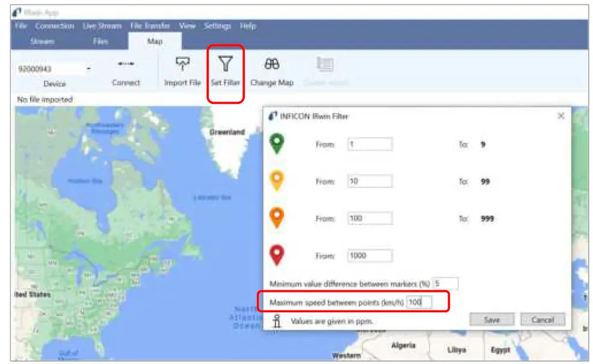Image resolution: width=593 pixels, height=364 pixels.
Task: Open the Connection menu
Action: pyautogui.click(x=55, y=26)
